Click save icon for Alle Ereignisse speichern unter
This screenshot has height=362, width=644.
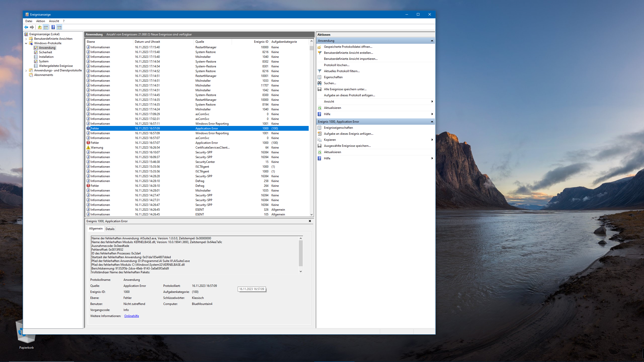319,89
